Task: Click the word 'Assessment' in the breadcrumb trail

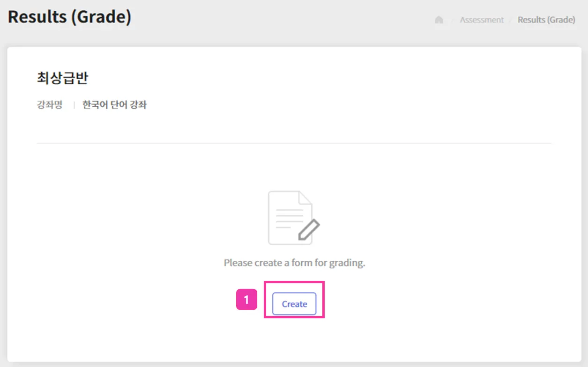Action: [482, 20]
